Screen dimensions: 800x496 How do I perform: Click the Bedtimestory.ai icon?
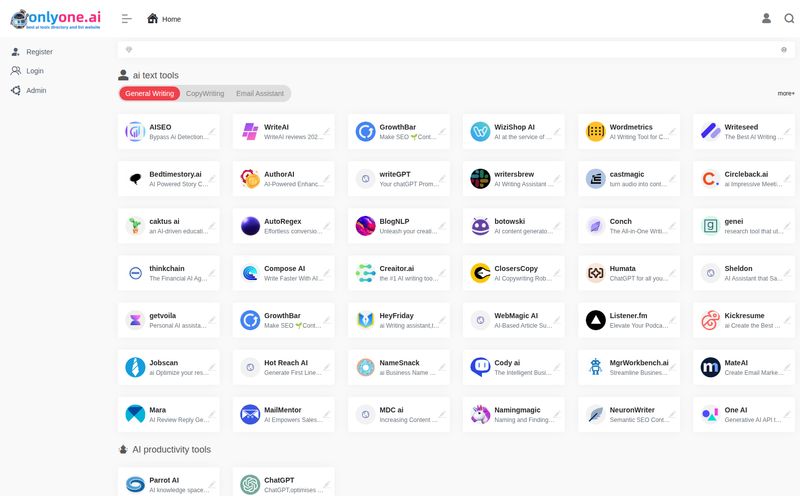135,179
